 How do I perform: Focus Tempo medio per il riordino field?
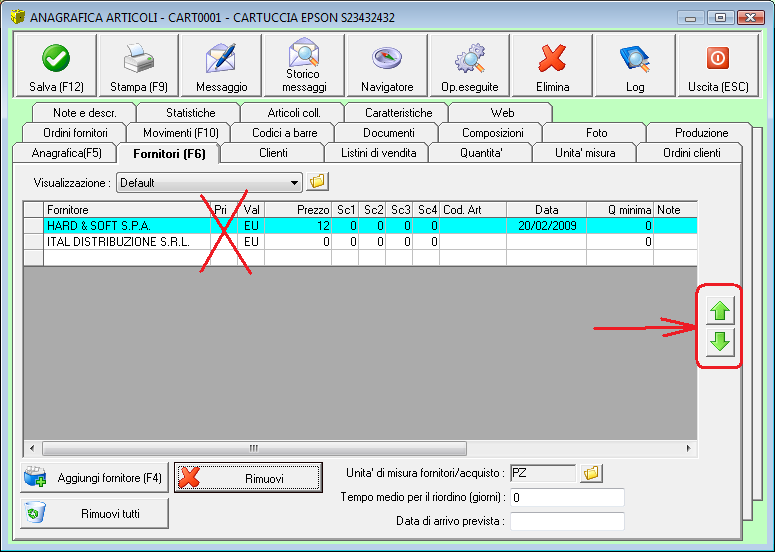(x=567, y=497)
